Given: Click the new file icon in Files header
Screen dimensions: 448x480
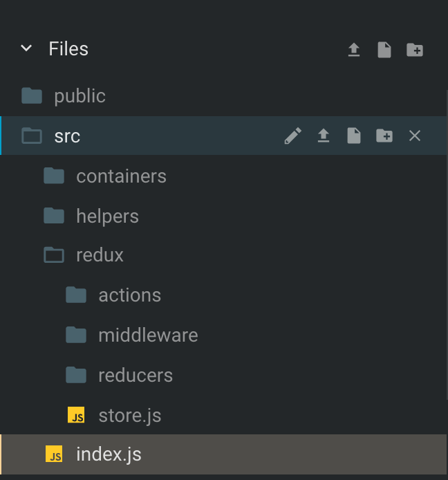Looking at the screenshot, I should coord(384,50).
